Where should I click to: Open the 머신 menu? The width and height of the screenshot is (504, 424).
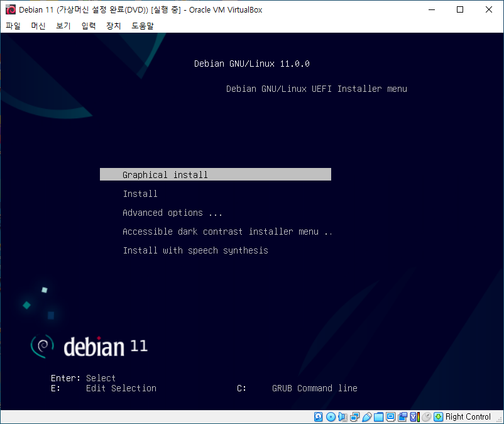point(38,26)
